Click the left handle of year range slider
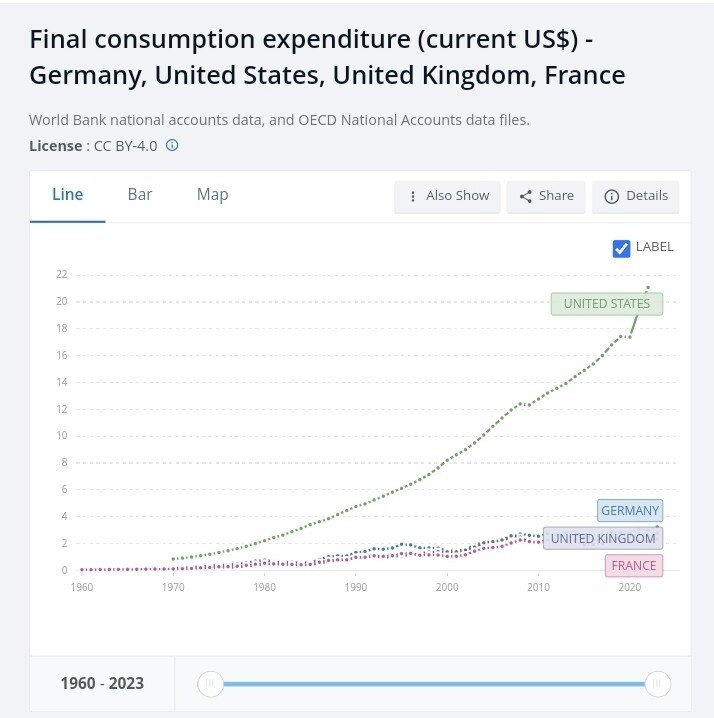Screen dimensions: 714x718 [x=210, y=684]
